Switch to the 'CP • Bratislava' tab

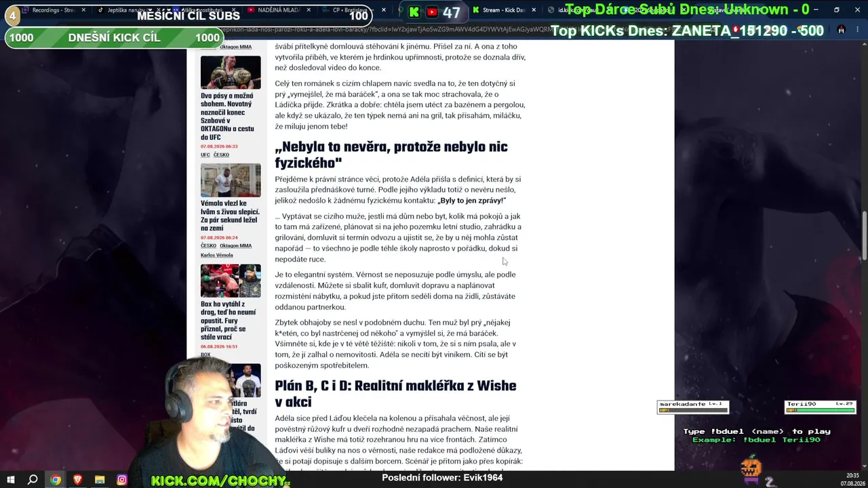[x=352, y=10]
